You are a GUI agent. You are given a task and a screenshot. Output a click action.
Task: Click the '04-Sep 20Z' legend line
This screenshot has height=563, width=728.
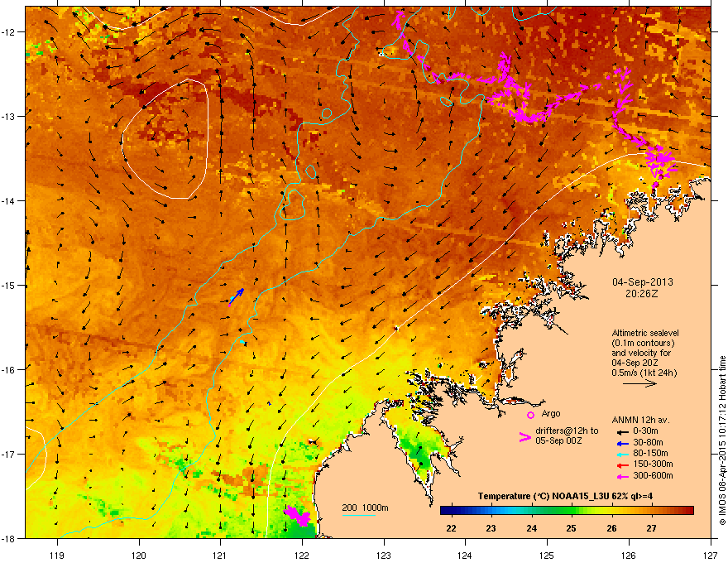(x=633, y=363)
